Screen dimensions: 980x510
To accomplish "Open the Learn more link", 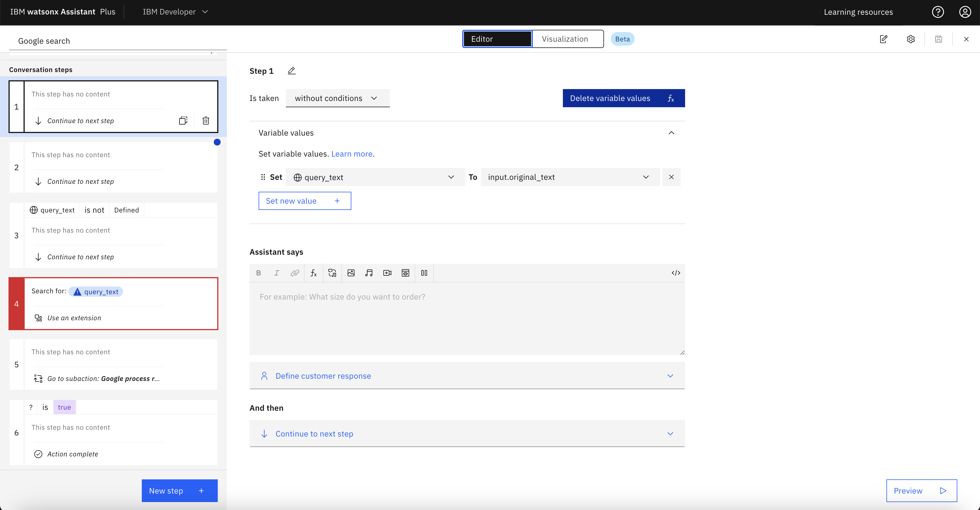I will (x=352, y=154).
